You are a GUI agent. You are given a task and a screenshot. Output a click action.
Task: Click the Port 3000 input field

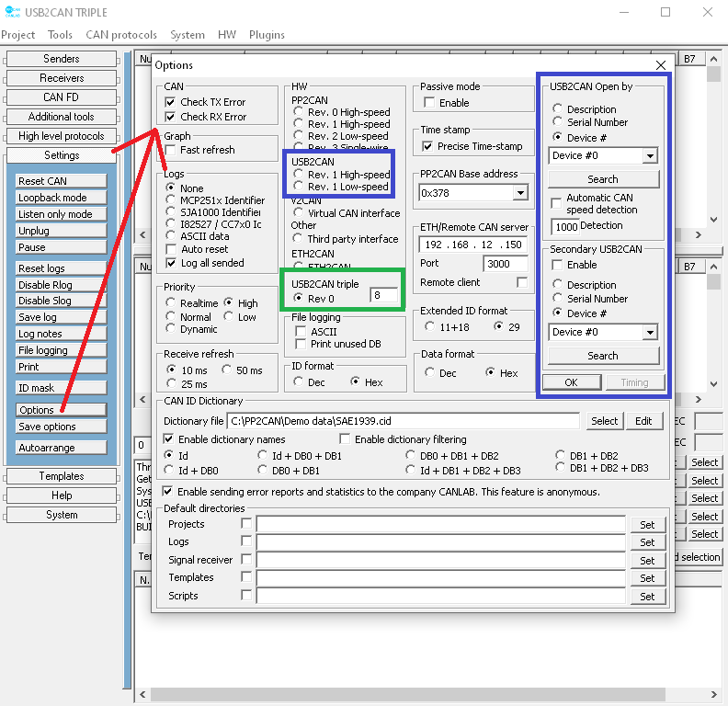point(506,264)
